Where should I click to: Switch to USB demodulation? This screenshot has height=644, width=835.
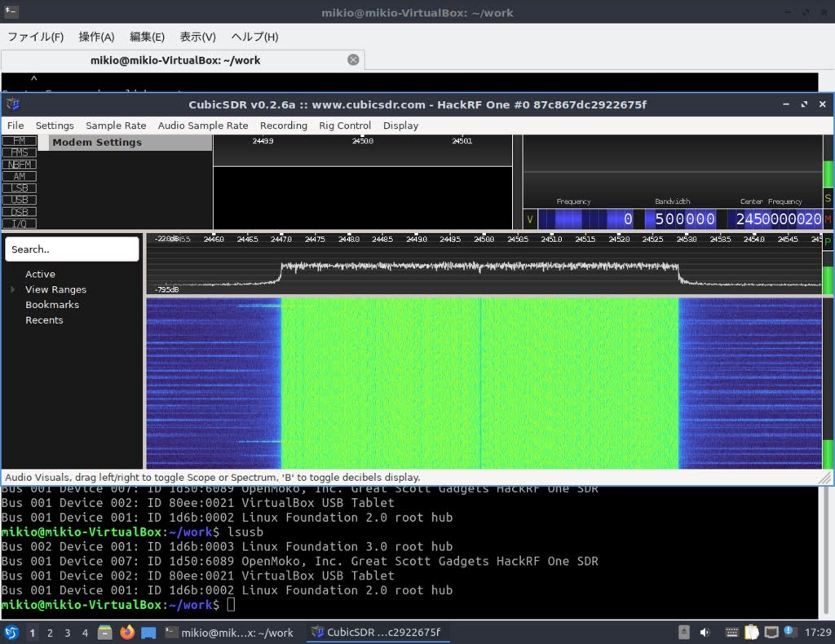[x=19, y=199]
